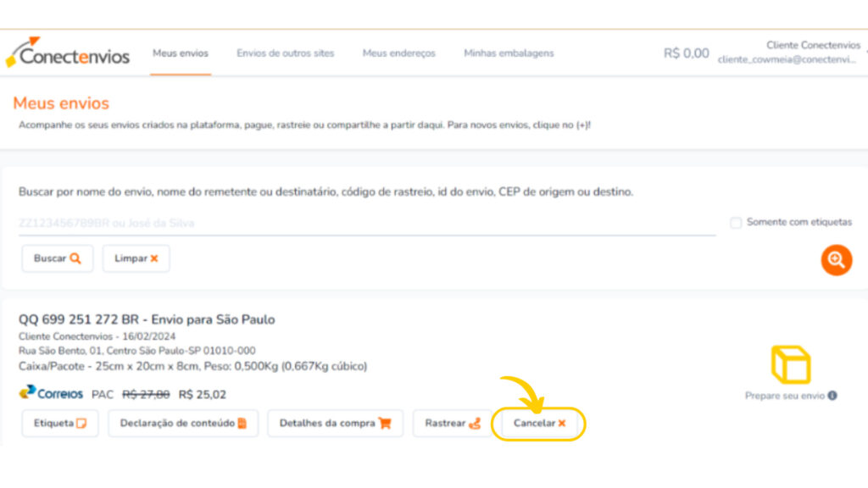Click the Conectenvios logo
The width and height of the screenshot is (868, 488).
[68, 53]
